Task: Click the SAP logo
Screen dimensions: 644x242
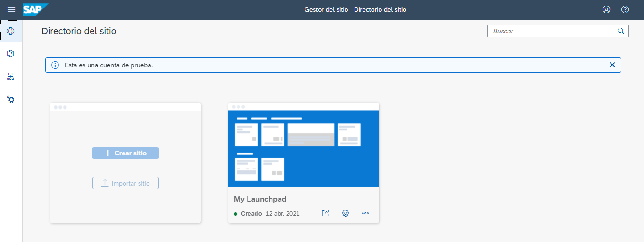Action: click(x=35, y=9)
